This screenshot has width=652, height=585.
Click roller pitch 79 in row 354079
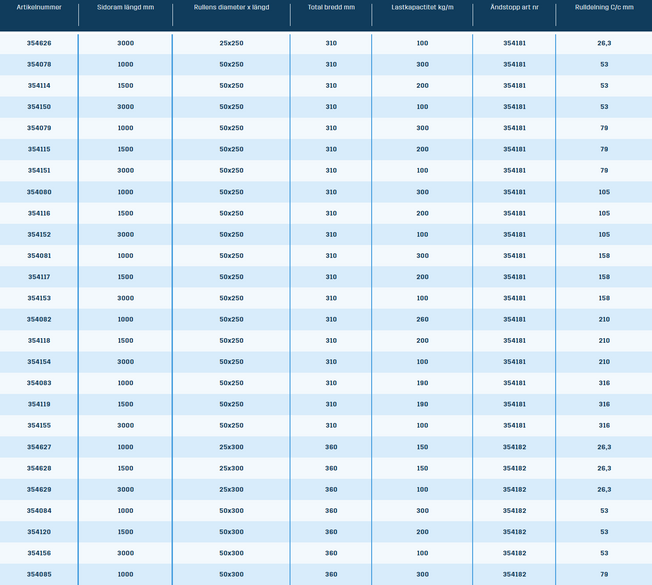pyautogui.click(x=604, y=128)
